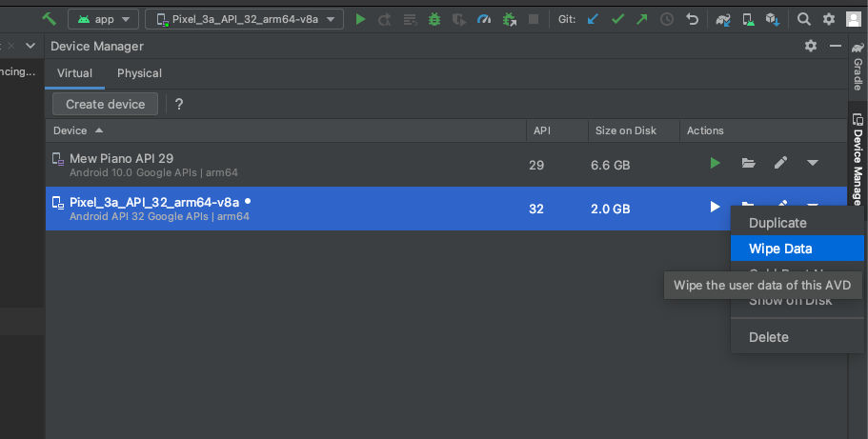This screenshot has height=439, width=868.
Task: Choose Delete from the context menu
Action: coord(797,337)
